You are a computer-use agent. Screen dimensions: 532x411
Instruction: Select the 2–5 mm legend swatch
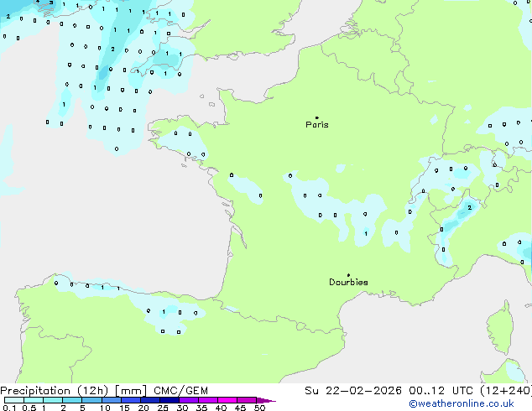[72, 400]
